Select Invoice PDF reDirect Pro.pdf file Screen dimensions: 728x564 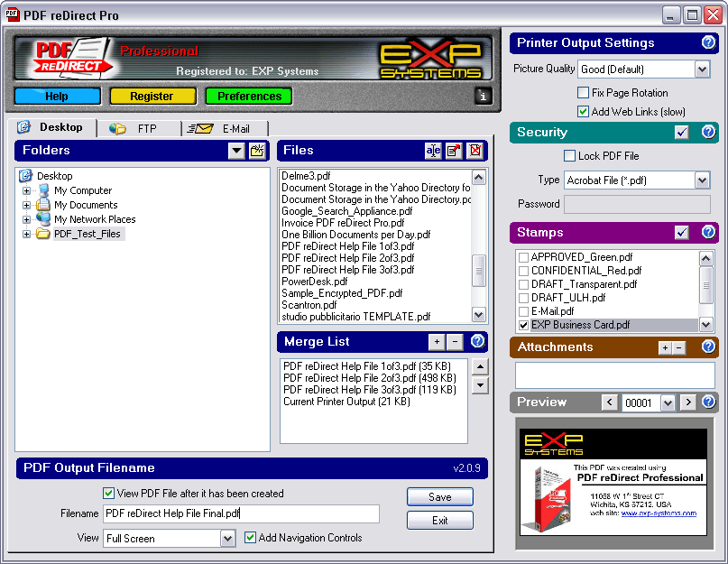[343, 223]
